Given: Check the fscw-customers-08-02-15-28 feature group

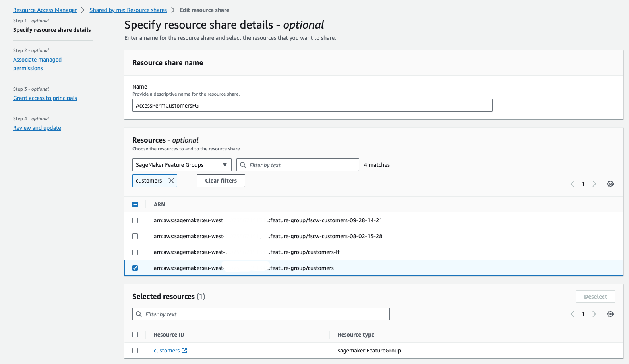Looking at the screenshot, I should [x=135, y=236].
